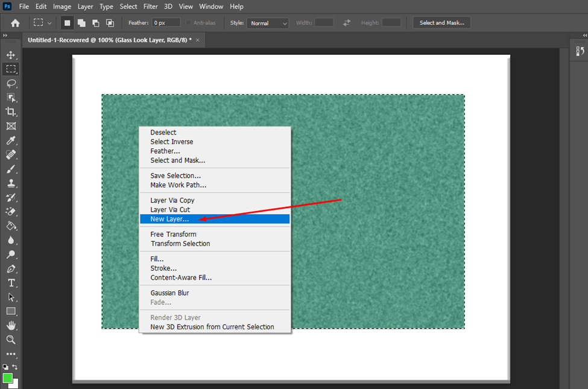The height and width of the screenshot is (389, 588).
Task: Click the Height input field
Action: point(391,23)
